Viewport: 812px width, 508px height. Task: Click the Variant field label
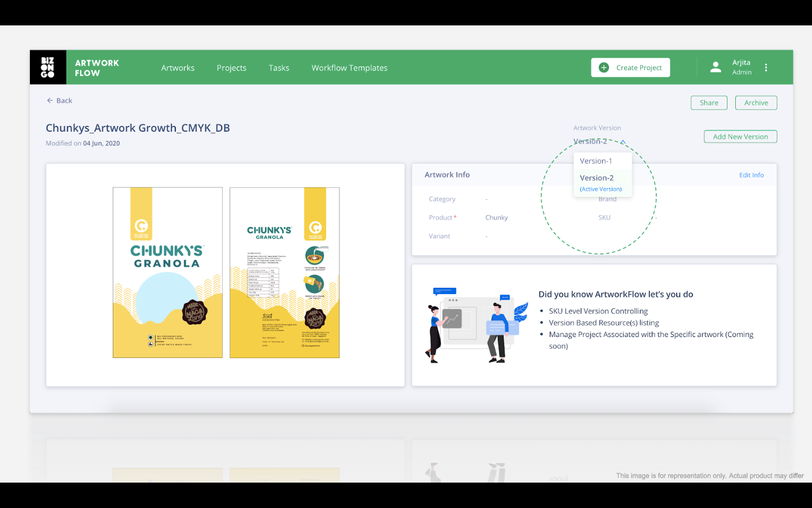click(x=439, y=236)
